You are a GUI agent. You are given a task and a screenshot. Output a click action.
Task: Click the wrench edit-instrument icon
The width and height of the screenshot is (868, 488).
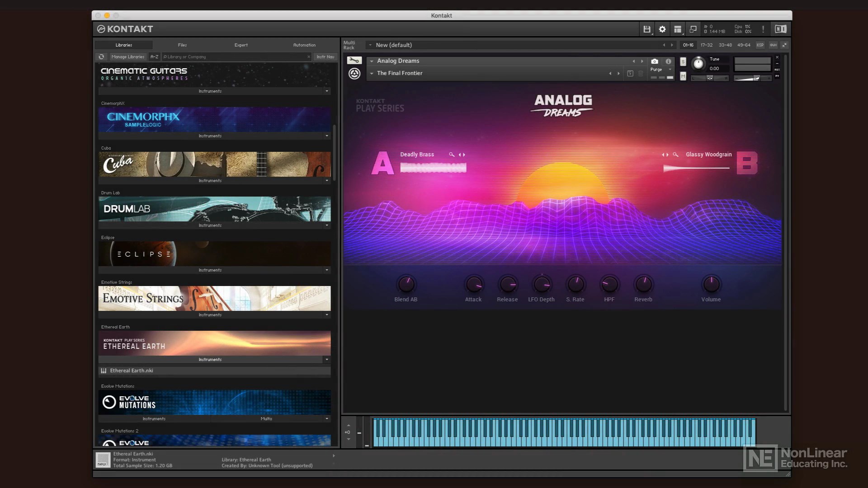click(354, 61)
